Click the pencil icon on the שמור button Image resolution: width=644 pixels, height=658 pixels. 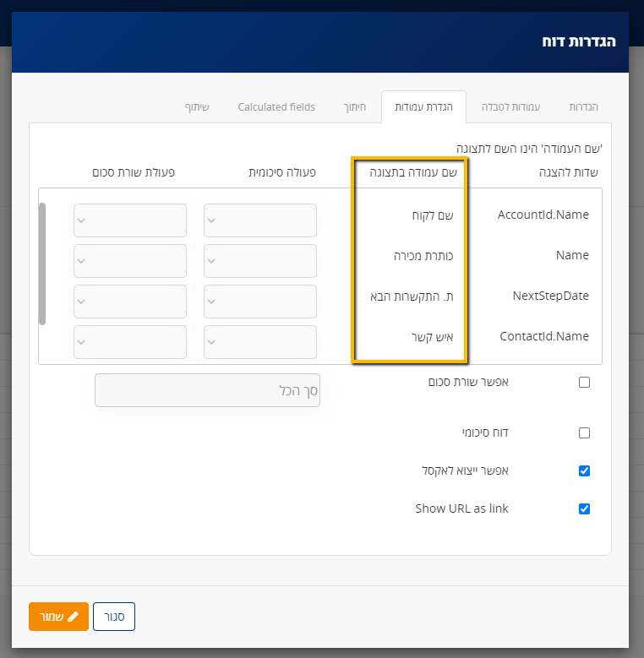pyautogui.click(x=73, y=617)
